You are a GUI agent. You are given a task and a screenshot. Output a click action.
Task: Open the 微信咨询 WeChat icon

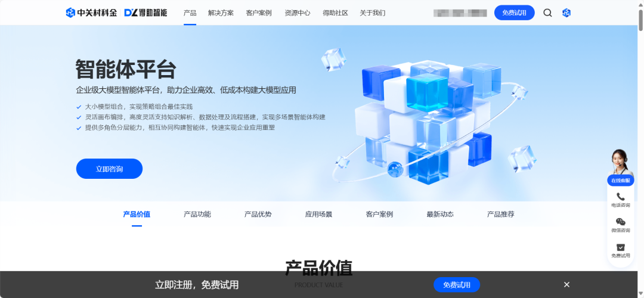click(621, 222)
